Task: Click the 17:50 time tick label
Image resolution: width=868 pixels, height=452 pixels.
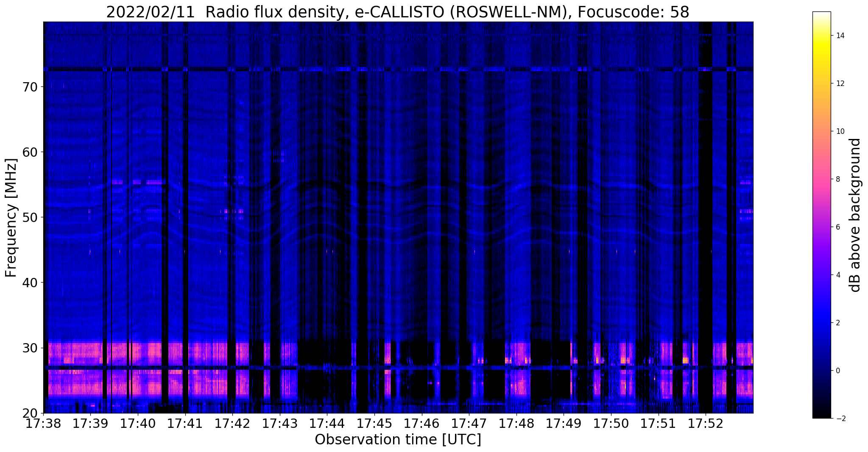Action: point(611,424)
